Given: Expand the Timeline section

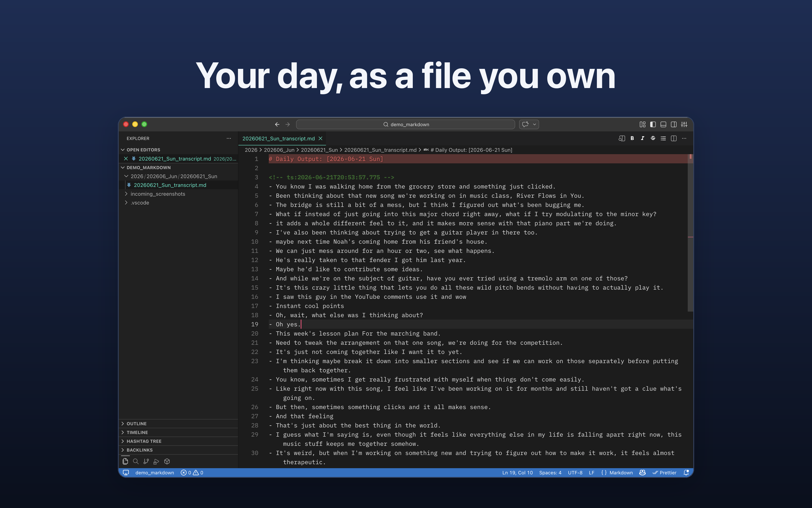Looking at the screenshot, I should tap(137, 432).
